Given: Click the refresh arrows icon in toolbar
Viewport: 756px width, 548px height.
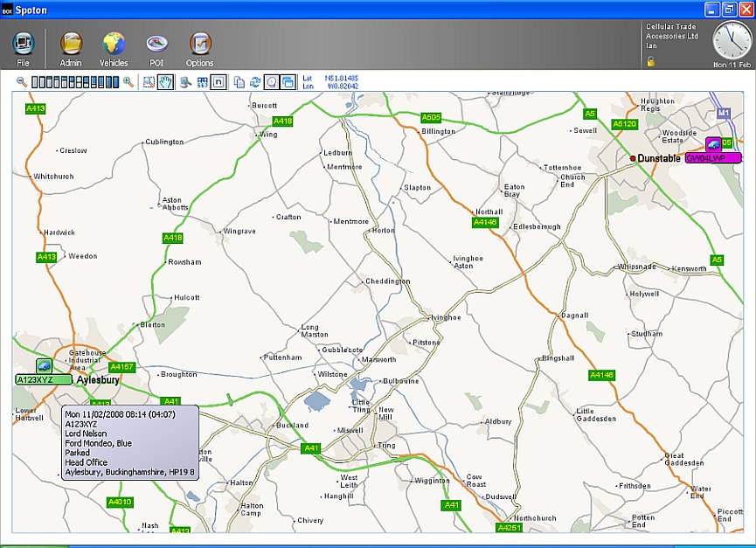Looking at the screenshot, I should point(255,82).
